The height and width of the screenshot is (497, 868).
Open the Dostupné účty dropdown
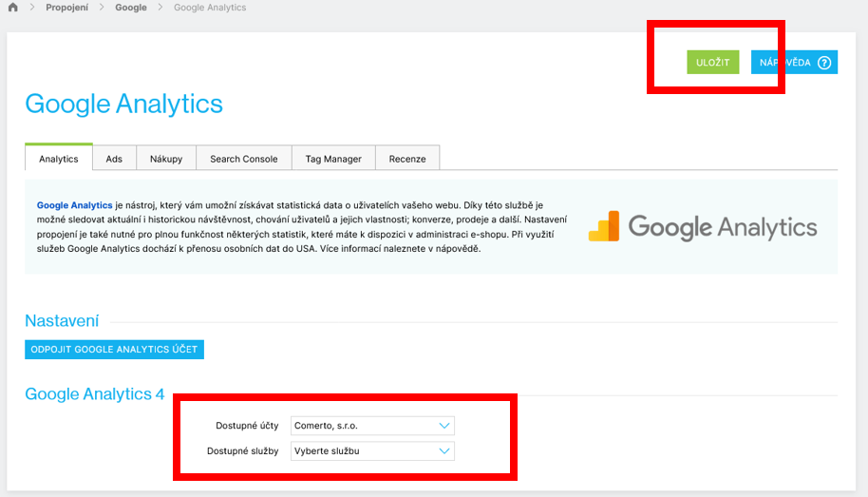pyautogui.click(x=372, y=426)
